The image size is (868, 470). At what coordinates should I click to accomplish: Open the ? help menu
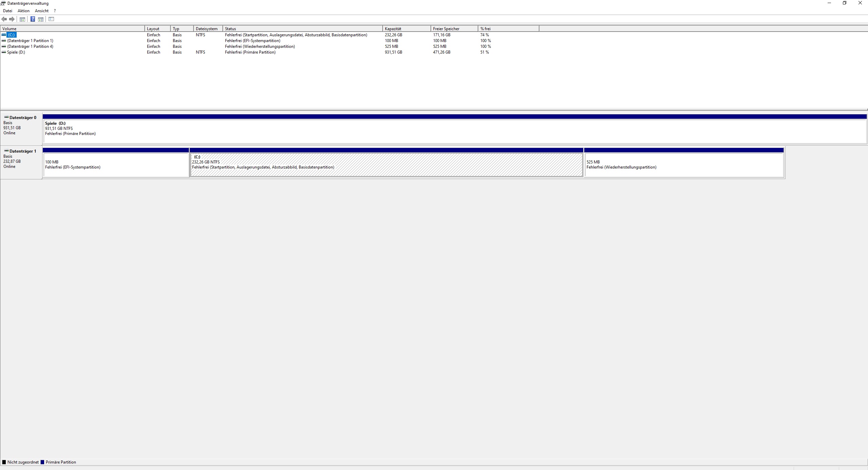click(55, 11)
